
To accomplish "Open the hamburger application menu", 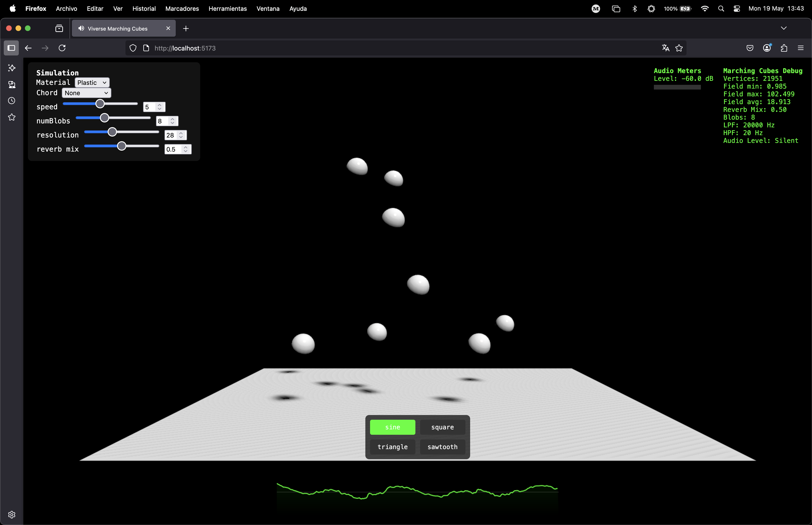I will (x=801, y=48).
